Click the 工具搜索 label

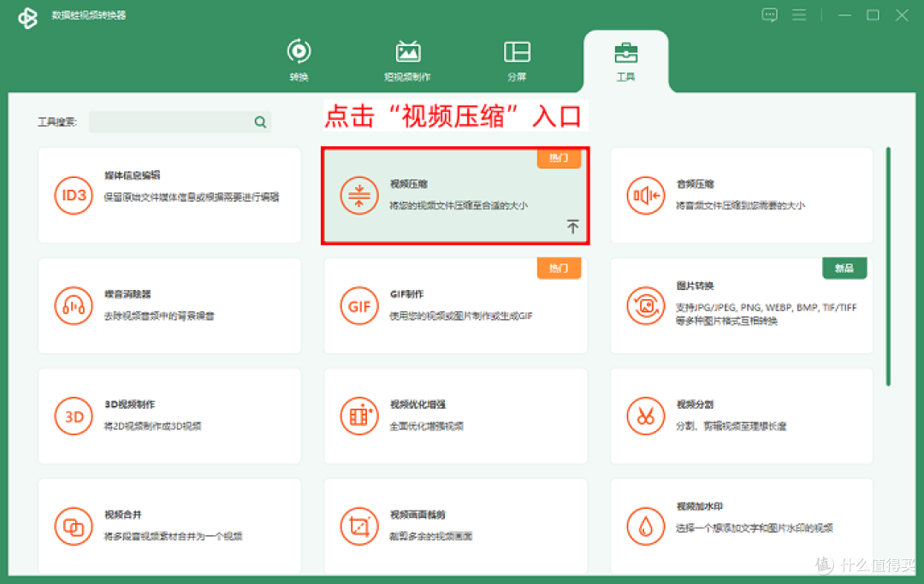tap(57, 122)
